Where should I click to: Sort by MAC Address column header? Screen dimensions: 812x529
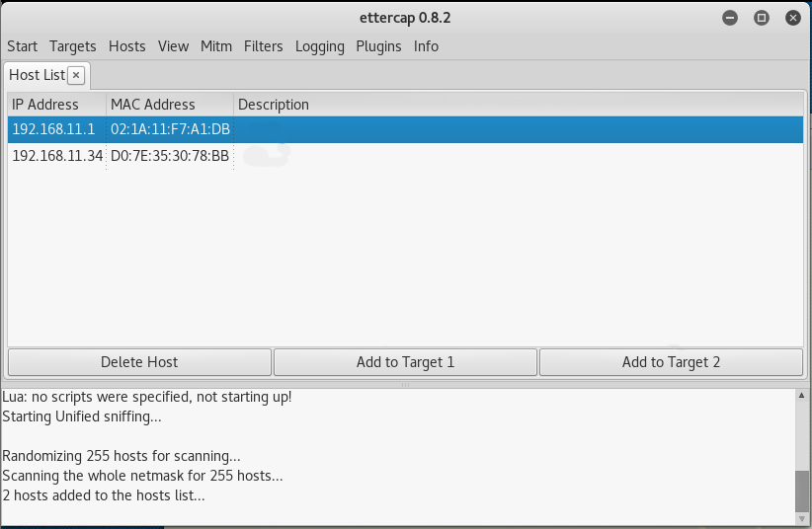click(170, 105)
